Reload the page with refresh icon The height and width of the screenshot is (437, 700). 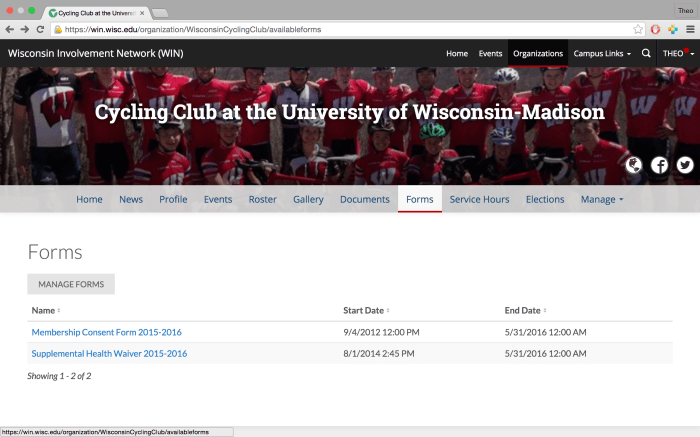40,29
